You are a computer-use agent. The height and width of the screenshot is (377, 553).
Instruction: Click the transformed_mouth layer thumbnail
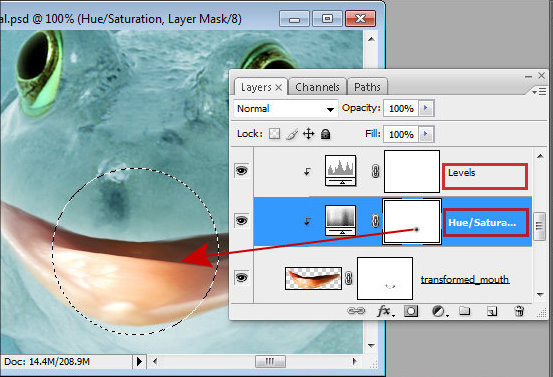(x=313, y=278)
